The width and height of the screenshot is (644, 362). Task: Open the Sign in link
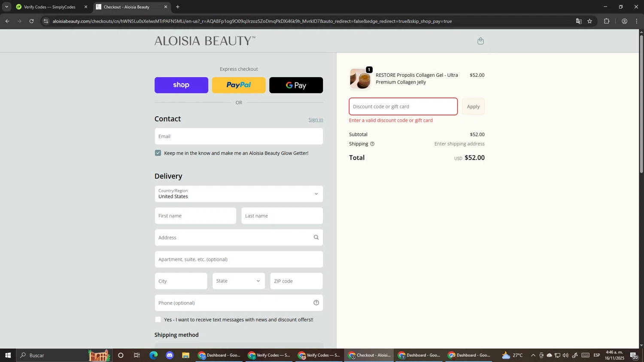316,120
